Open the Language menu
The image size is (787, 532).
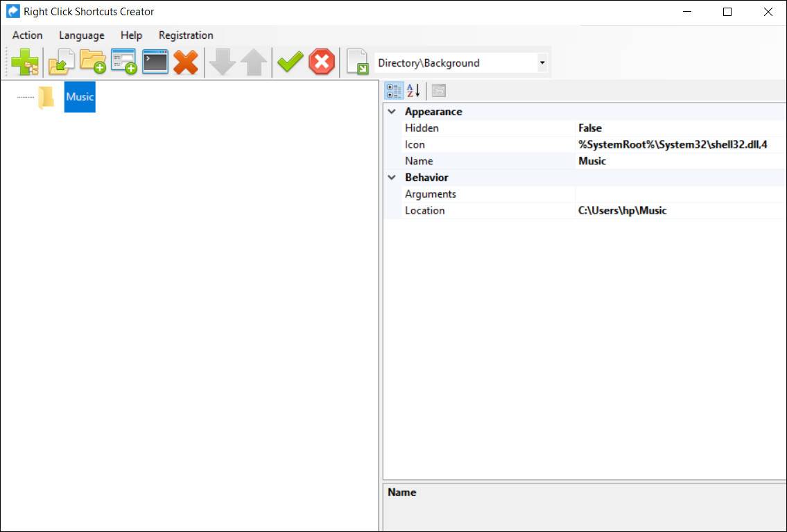81,35
